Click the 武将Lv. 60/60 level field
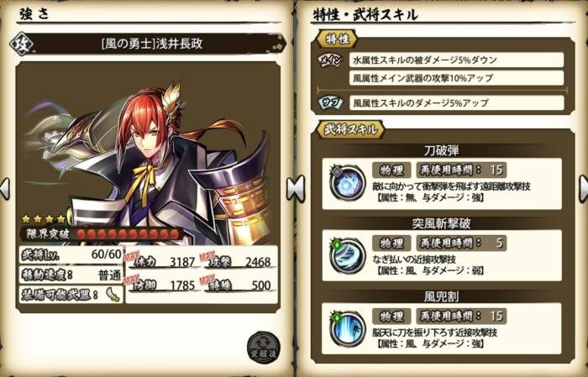 [71, 254]
